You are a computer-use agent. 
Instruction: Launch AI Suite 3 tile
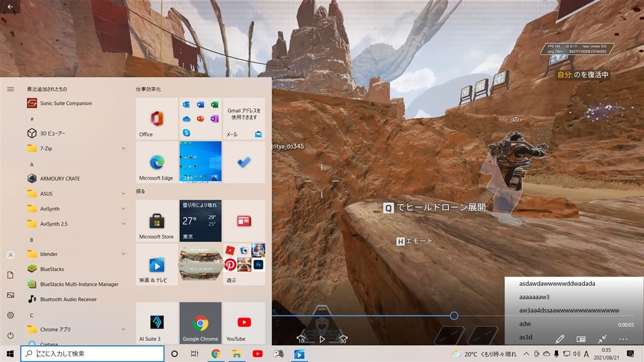pos(157,323)
